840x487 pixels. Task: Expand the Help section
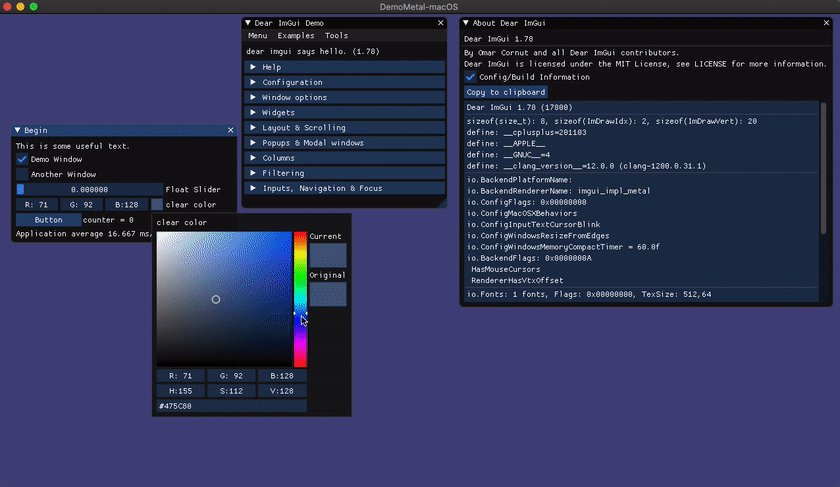point(344,67)
